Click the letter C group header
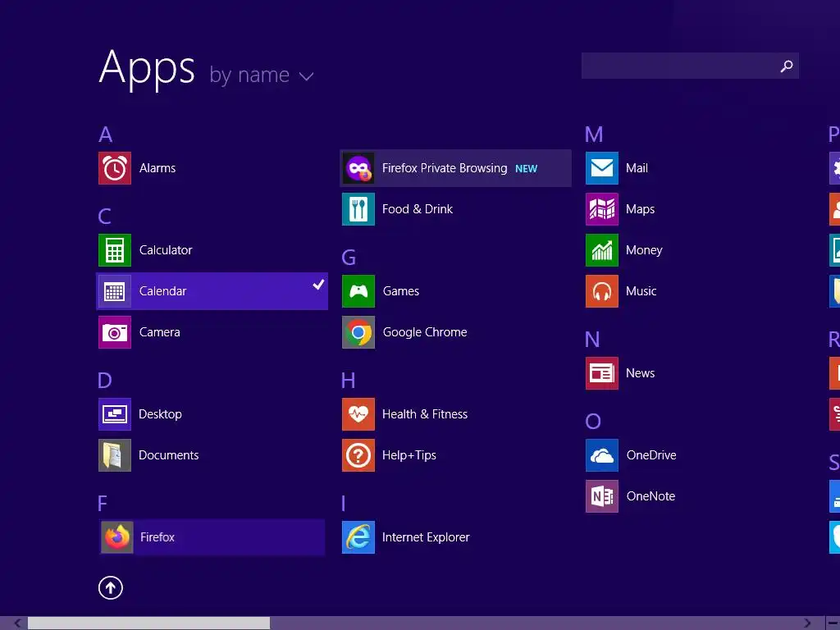The height and width of the screenshot is (630, 840). (x=105, y=217)
